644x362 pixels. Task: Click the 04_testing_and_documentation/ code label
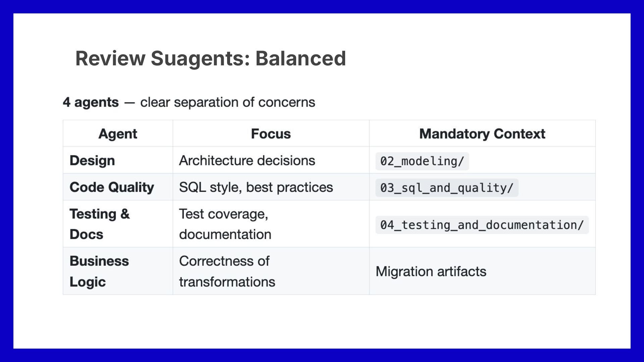pos(482,225)
